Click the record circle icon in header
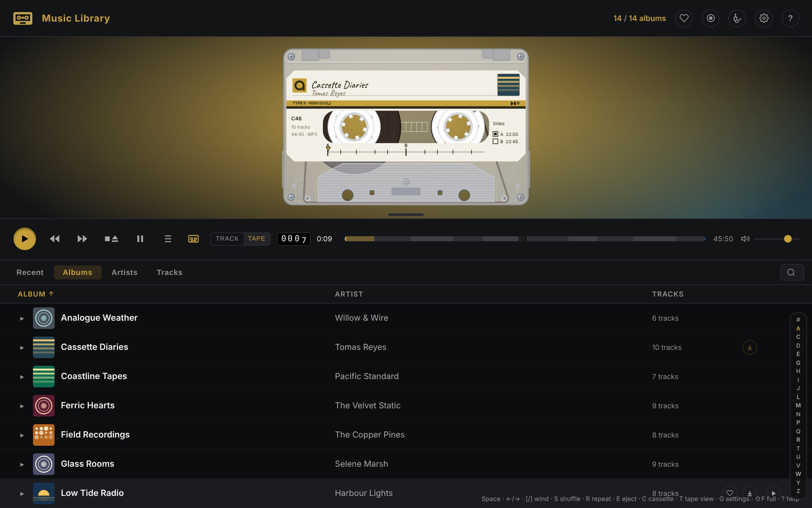The width and height of the screenshot is (812, 508). 710,18
